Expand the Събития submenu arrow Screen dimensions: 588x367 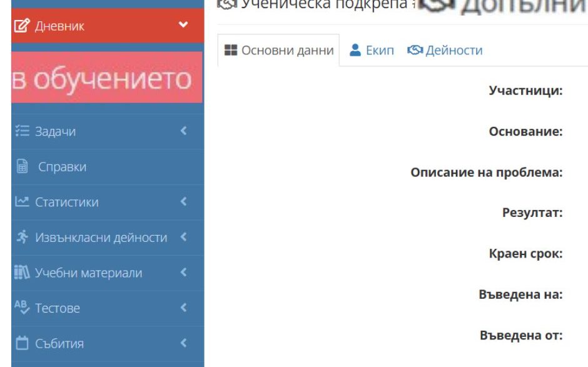click(x=183, y=343)
